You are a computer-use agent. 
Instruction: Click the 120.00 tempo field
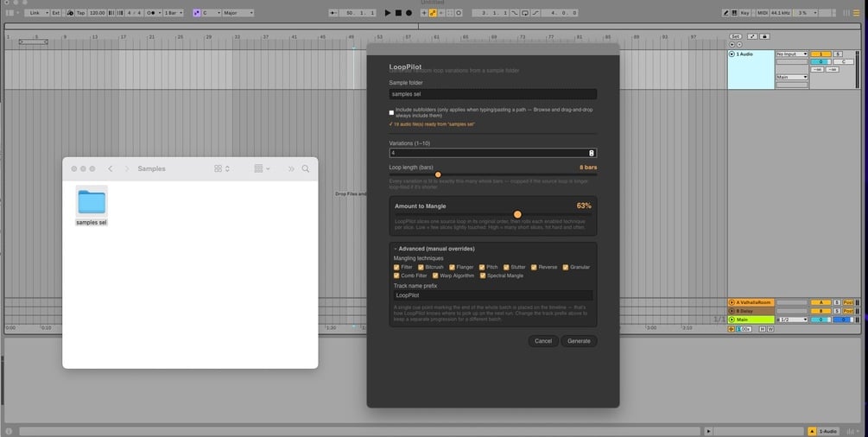coord(97,13)
